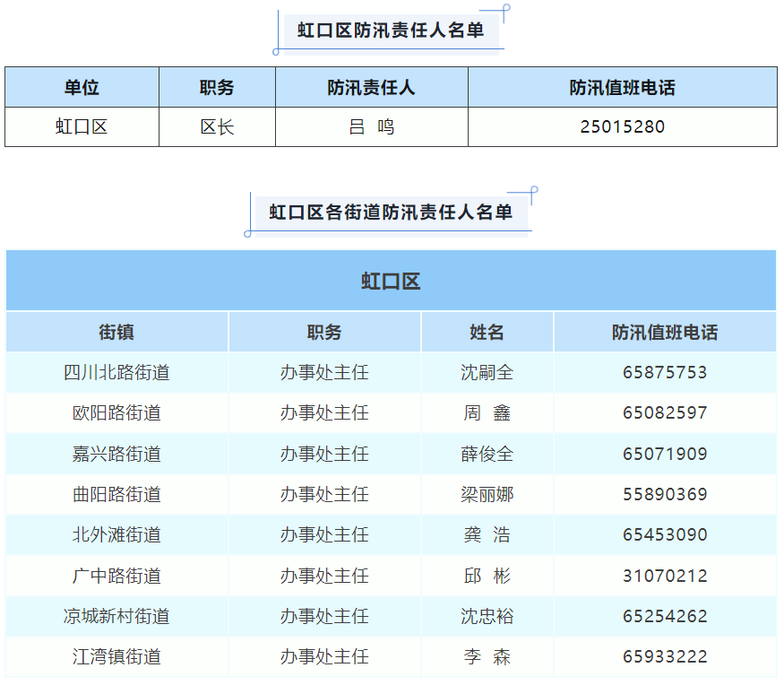The height and width of the screenshot is (685, 784).
Task: Click phone number 25015280
Action: (622, 127)
